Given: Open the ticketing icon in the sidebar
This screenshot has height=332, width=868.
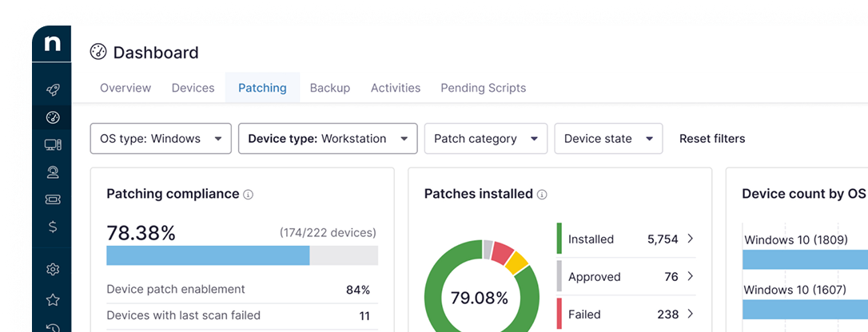Looking at the screenshot, I should [53, 200].
